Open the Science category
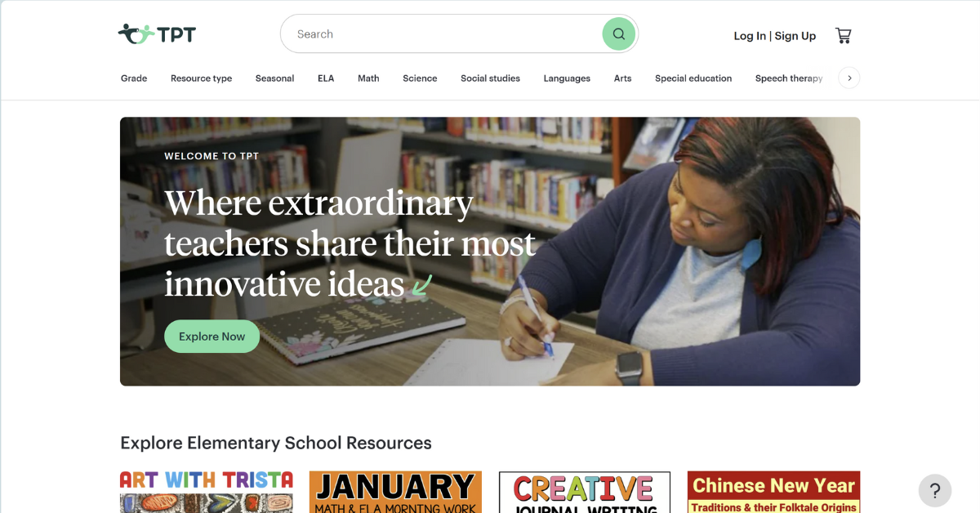The width and height of the screenshot is (980, 513). pyautogui.click(x=420, y=78)
